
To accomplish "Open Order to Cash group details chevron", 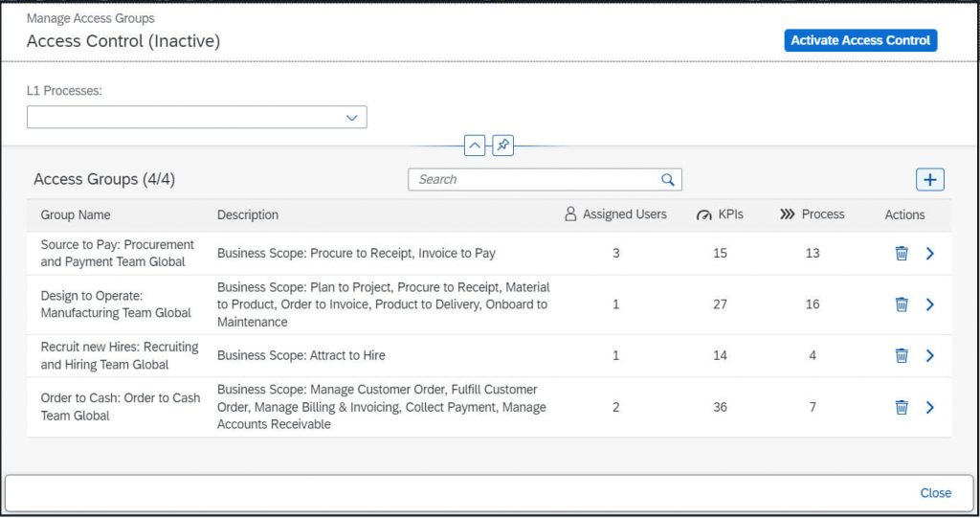I will [930, 407].
